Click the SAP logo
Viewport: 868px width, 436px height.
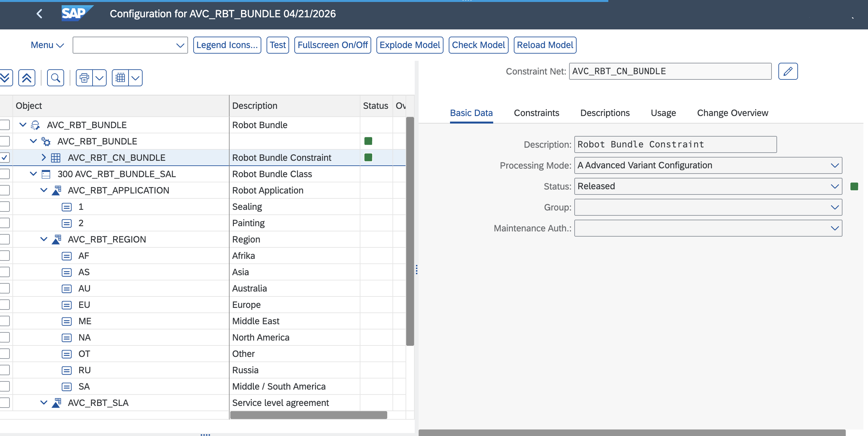tap(77, 13)
